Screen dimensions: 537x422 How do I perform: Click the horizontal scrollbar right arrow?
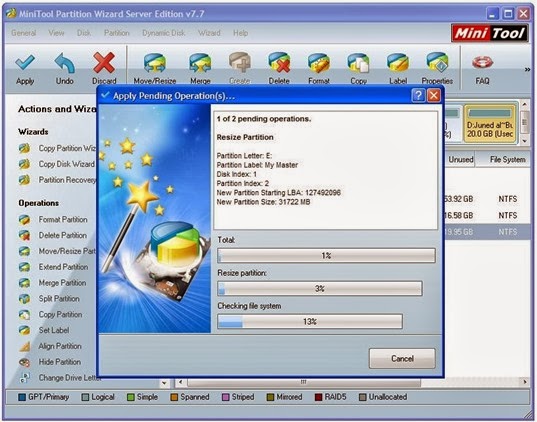525,382
